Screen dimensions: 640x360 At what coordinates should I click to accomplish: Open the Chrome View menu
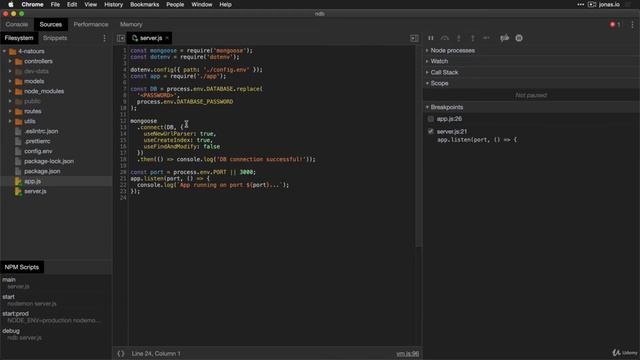click(91, 4)
